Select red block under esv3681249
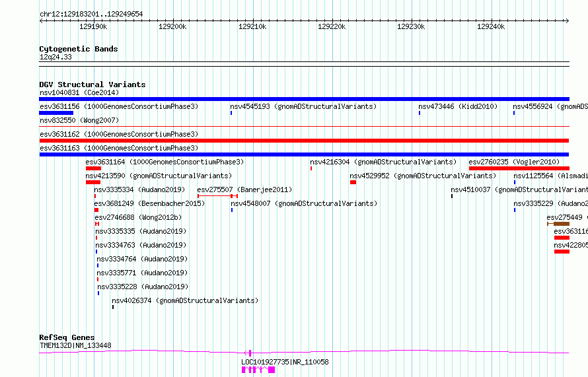This screenshot has height=377, width=588. [x=96, y=210]
